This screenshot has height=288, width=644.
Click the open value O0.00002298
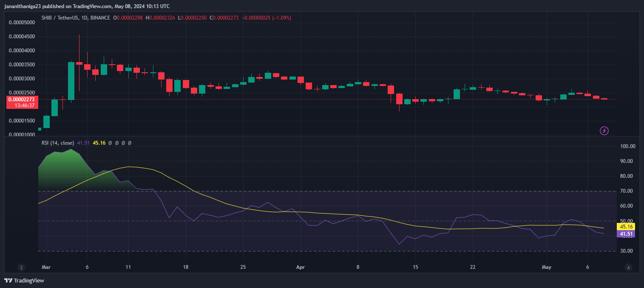[x=128, y=18]
